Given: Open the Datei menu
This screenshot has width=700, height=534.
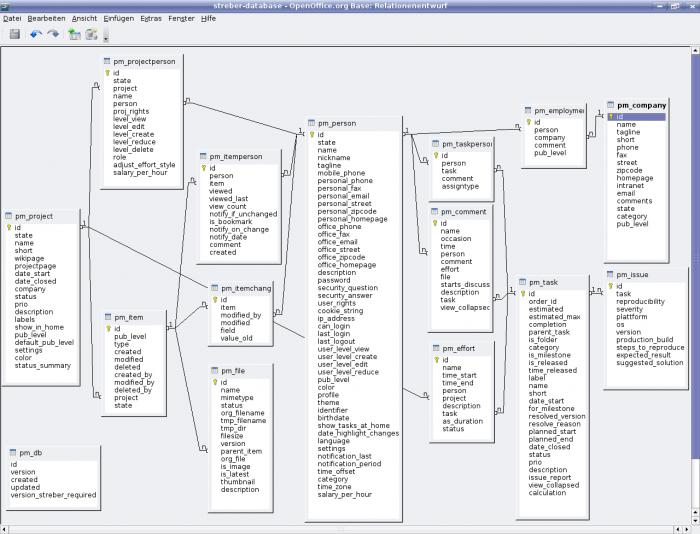Looking at the screenshot, I should [12, 18].
